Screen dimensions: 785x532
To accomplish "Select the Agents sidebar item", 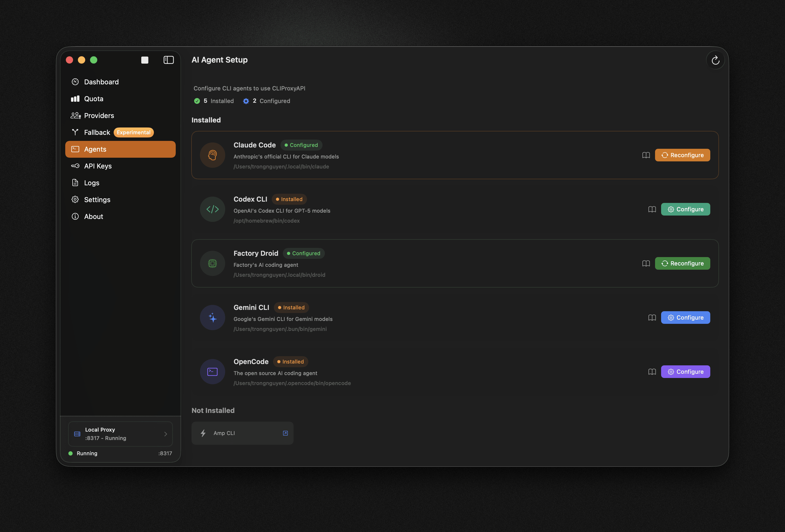I will 120,149.
